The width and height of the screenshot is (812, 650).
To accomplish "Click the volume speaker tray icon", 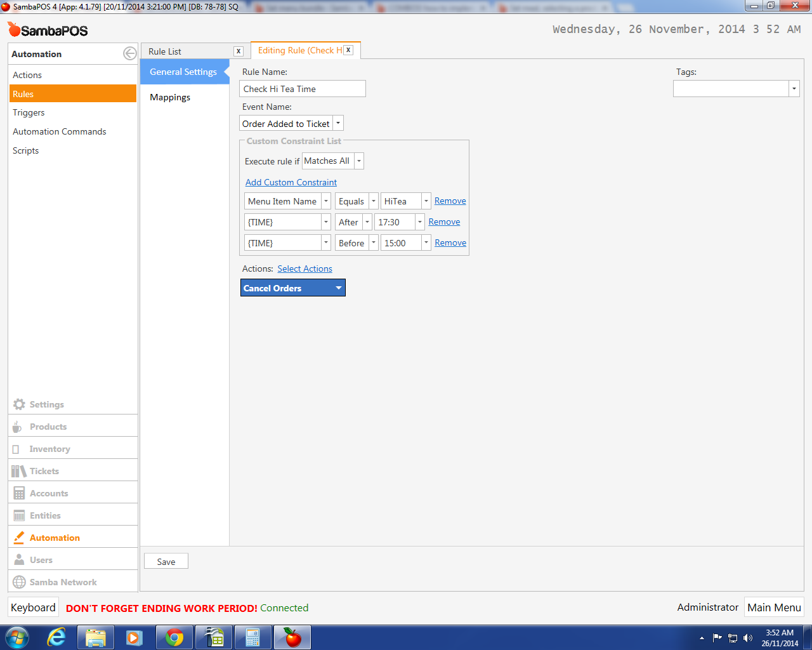I will tap(748, 638).
